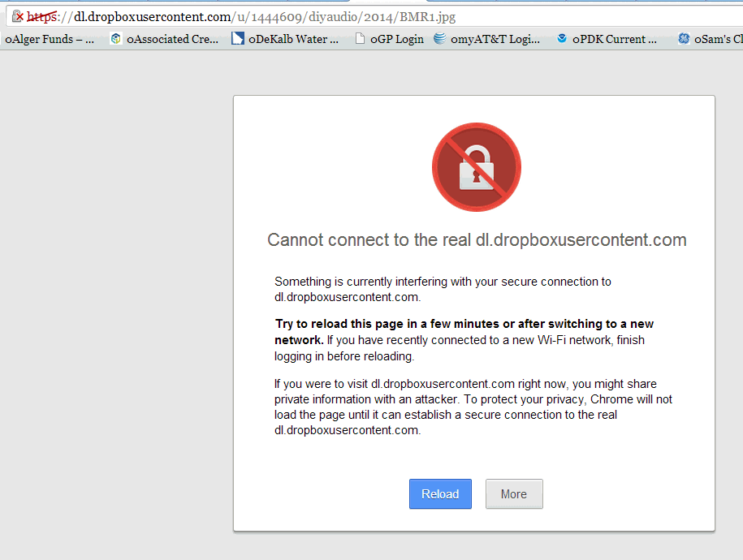Click the oSam's Cl bookmark favicon
This screenshot has width=743, height=560.
tap(684, 38)
